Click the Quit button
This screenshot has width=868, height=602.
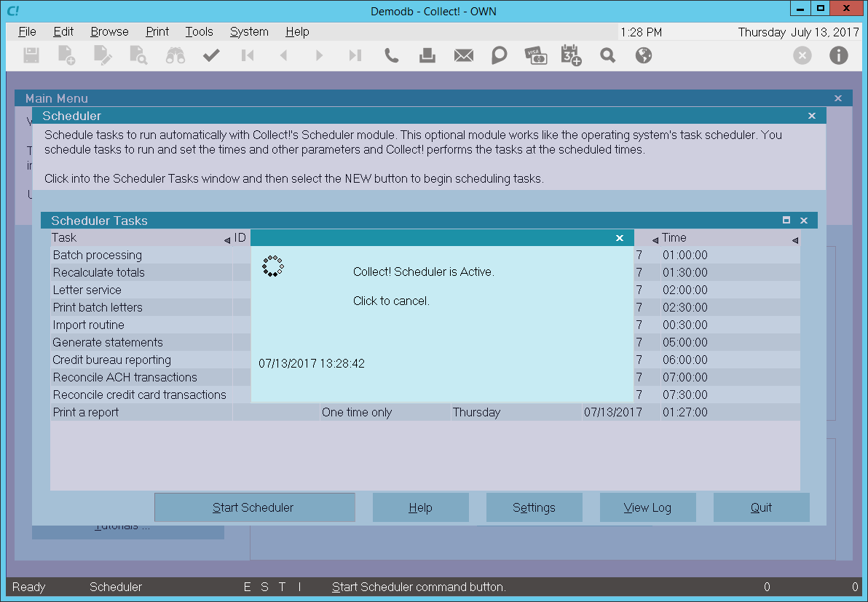(761, 507)
